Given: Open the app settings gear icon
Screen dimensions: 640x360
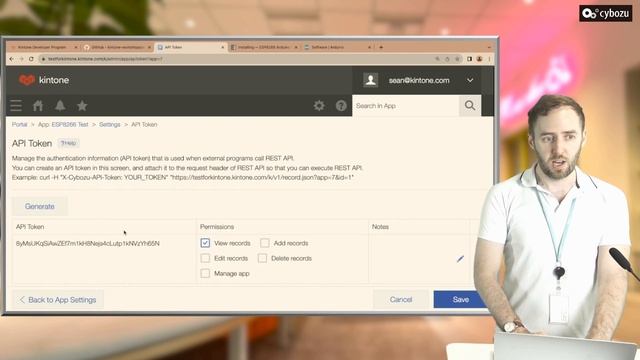Looking at the screenshot, I should pos(319,106).
